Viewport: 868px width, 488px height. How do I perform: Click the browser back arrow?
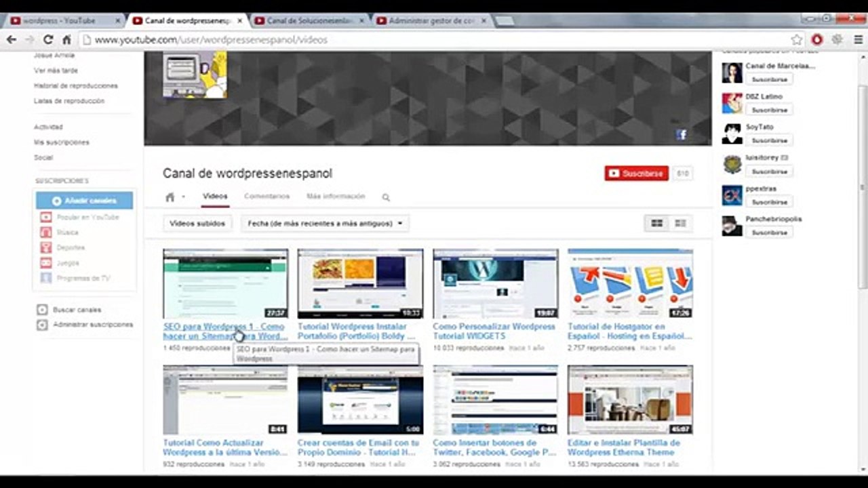pyautogui.click(x=12, y=40)
